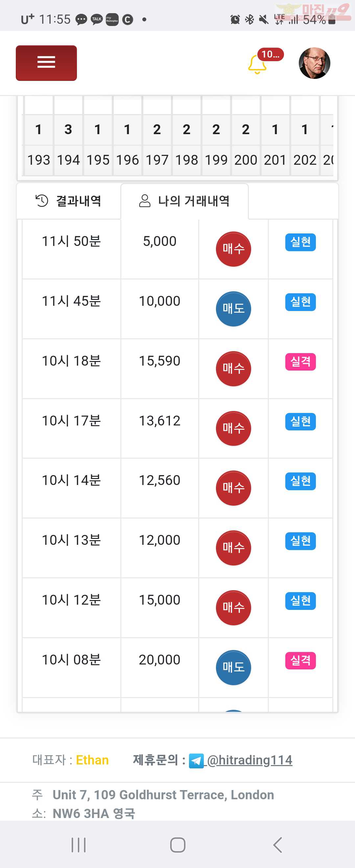Image resolution: width=355 pixels, height=868 pixels.
Task: Open Android recent apps button
Action: 79,845
